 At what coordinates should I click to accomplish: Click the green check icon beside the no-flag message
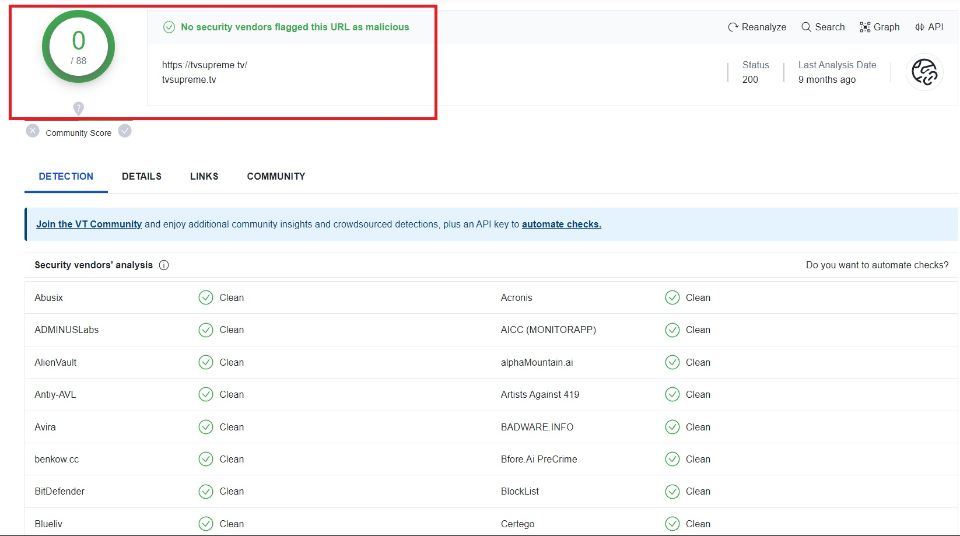pyautogui.click(x=169, y=27)
